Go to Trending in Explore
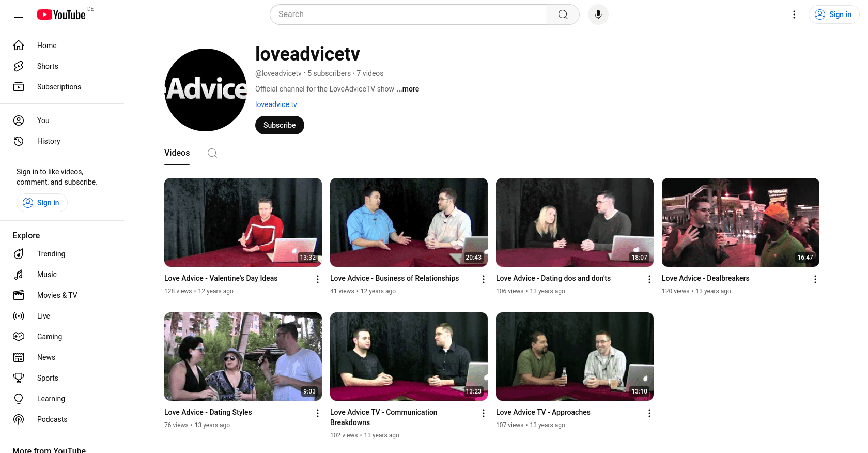This screenshot has width=868, height=453. 51,254
